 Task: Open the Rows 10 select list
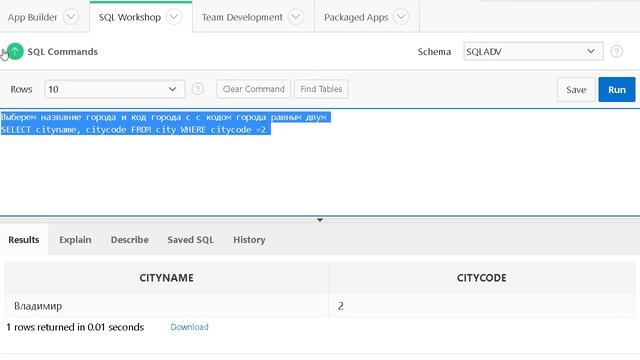114,89
